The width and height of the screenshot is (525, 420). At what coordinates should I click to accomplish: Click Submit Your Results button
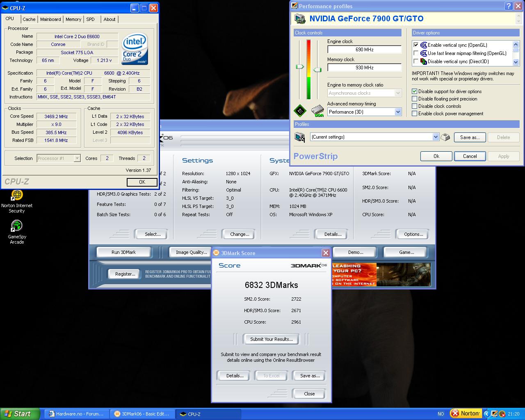click(x=272, y=339)
